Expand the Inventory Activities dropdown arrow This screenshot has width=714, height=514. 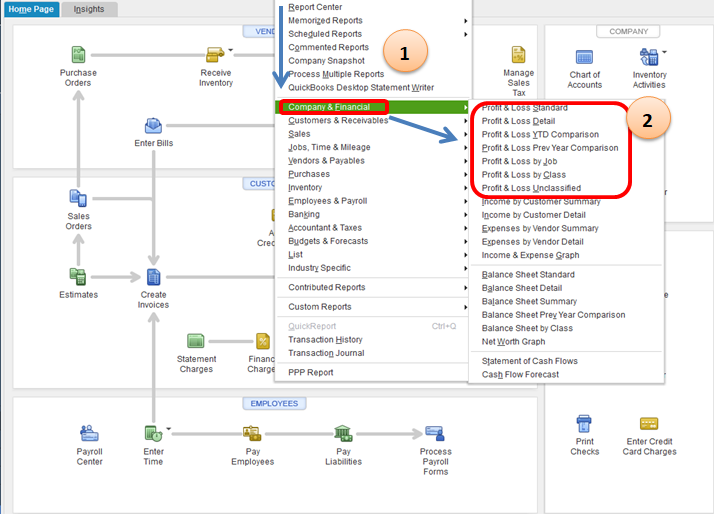tap(664, 52)
